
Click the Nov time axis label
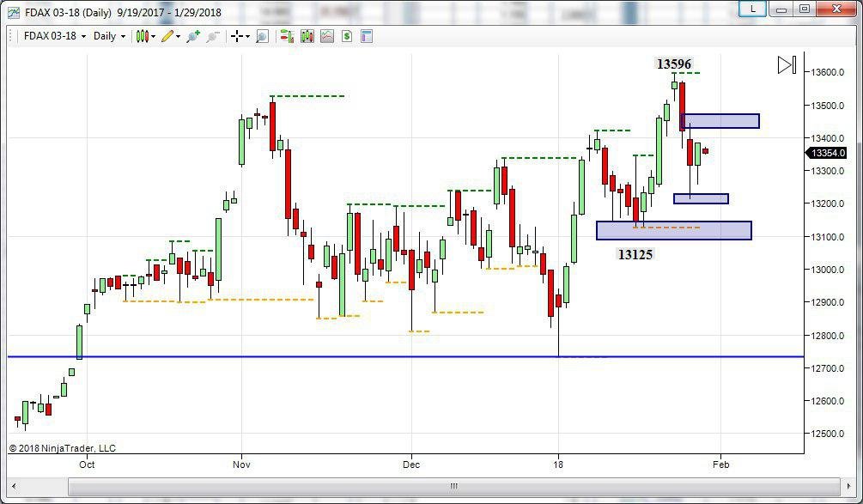point(241,465)
